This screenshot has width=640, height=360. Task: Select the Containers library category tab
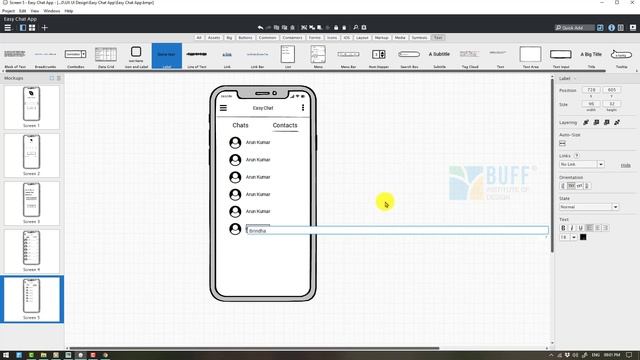click(x=292, y=38)
